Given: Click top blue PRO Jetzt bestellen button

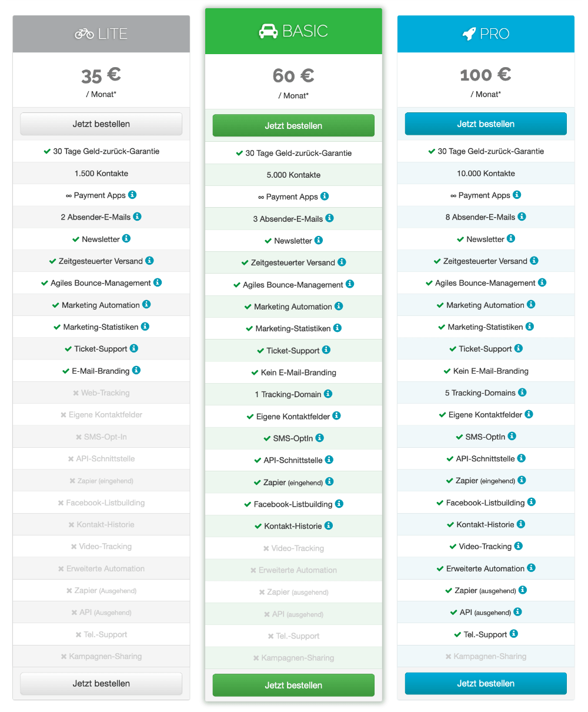Looking at the screenshot, I should 486,124.
